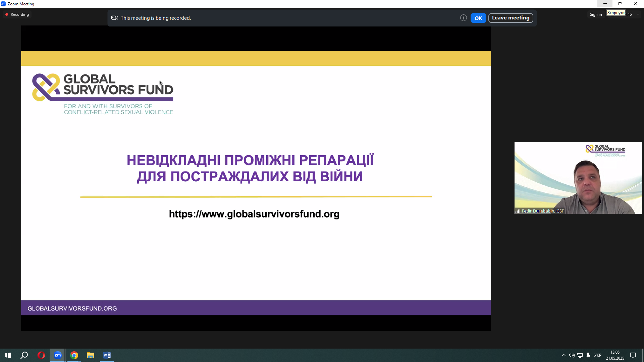644x362 pixels.
Task: Open network settings from the tray icon
Action: pos(580,355)
